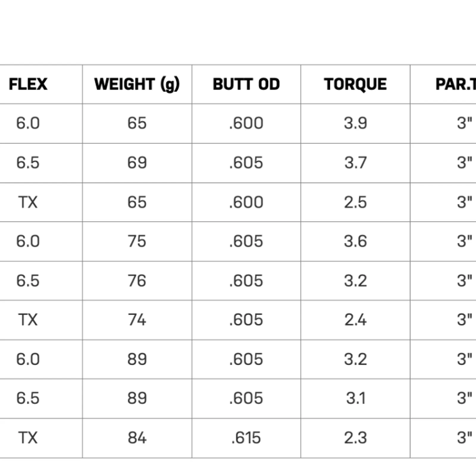Select the weight value 75
Screen dimensions: 476x476
[x=137, y=241]
